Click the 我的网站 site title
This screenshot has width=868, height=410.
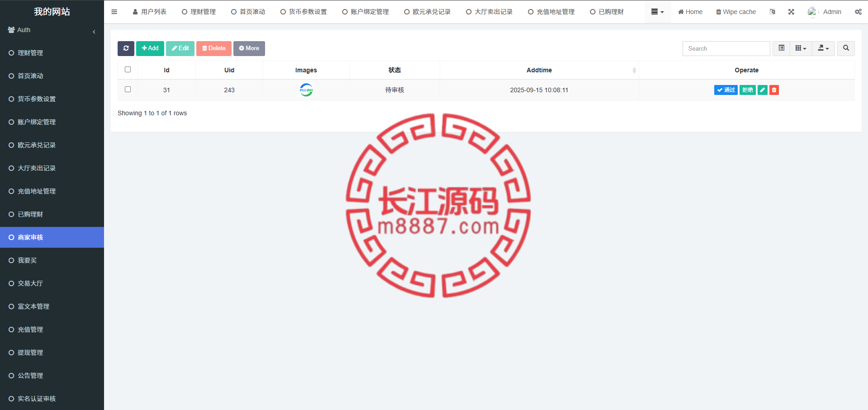(x=52, y=12)
